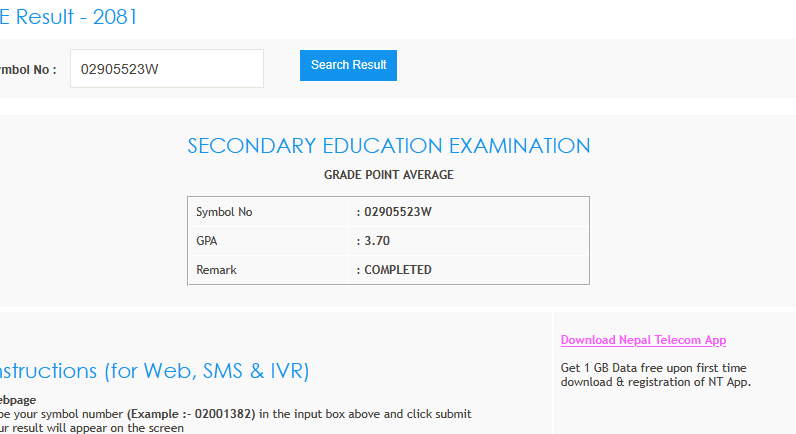Screen dimensions: 796x434
Task: Open the Download Nepal Telecom App link
Action: (x=643, y=340)
